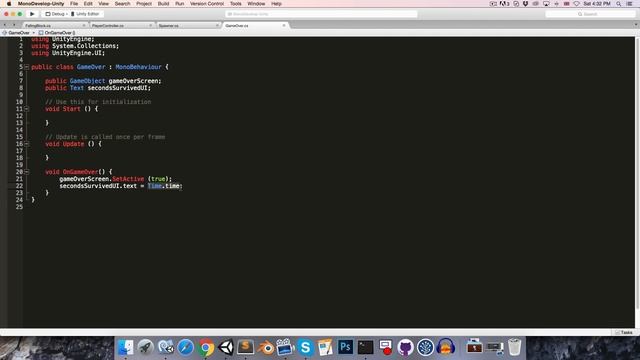The image size is (640, 360).
Task: Open the GameOver class breadcrumb dropdown
Action: 19,33
